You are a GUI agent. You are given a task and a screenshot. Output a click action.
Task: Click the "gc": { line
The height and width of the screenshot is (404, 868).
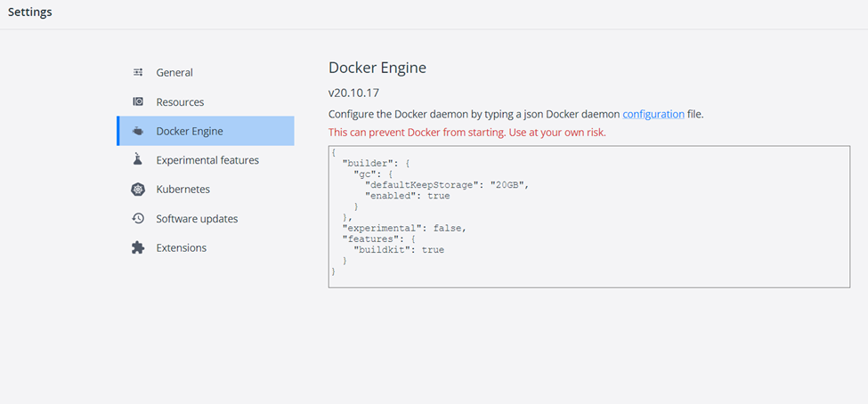[372, 174]
